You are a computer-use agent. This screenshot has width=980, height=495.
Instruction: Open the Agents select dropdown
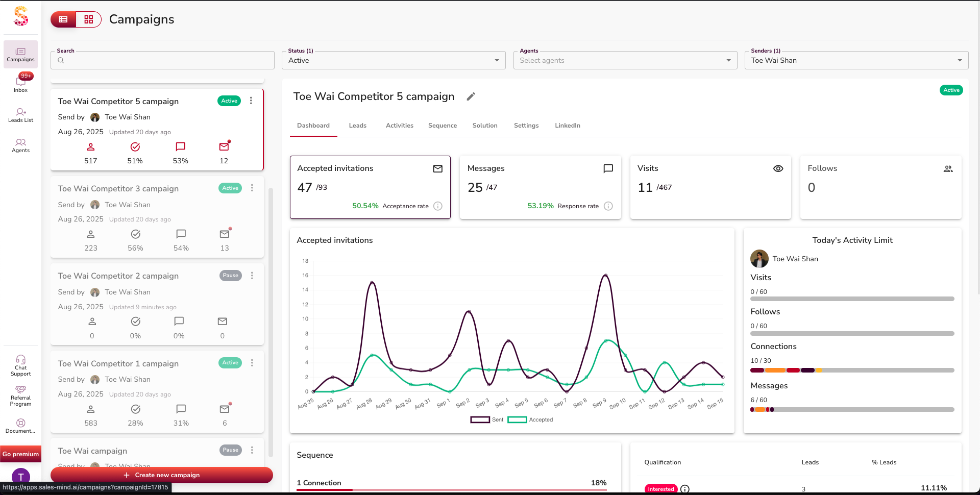point(625,60)
